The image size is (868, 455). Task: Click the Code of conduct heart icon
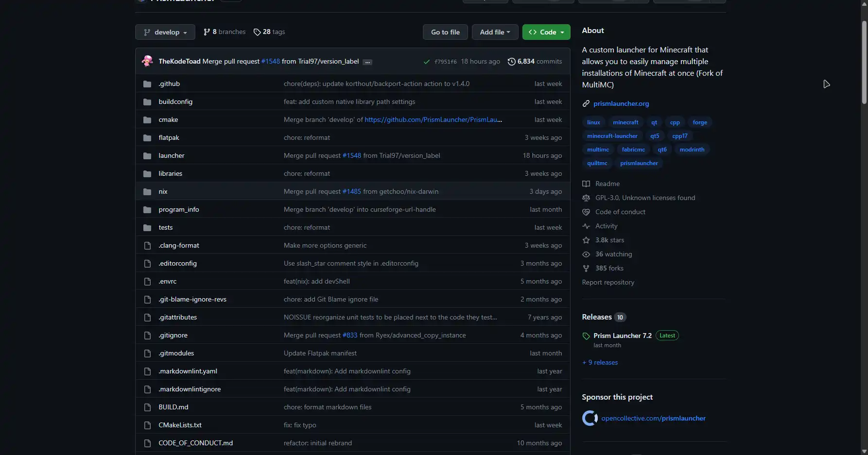(x=586, y=212)
